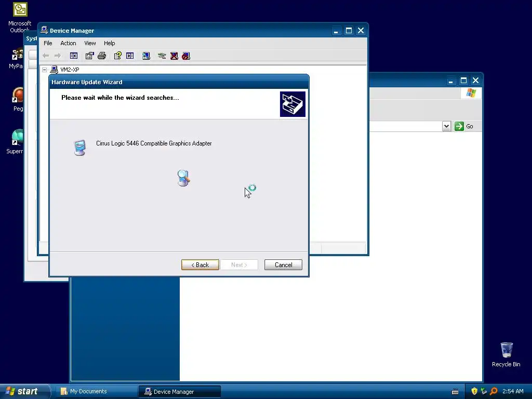Viewport: 532px width, 399px height.
Task: Click the Help toolbar icon with question mark
Action: (118, 56)
